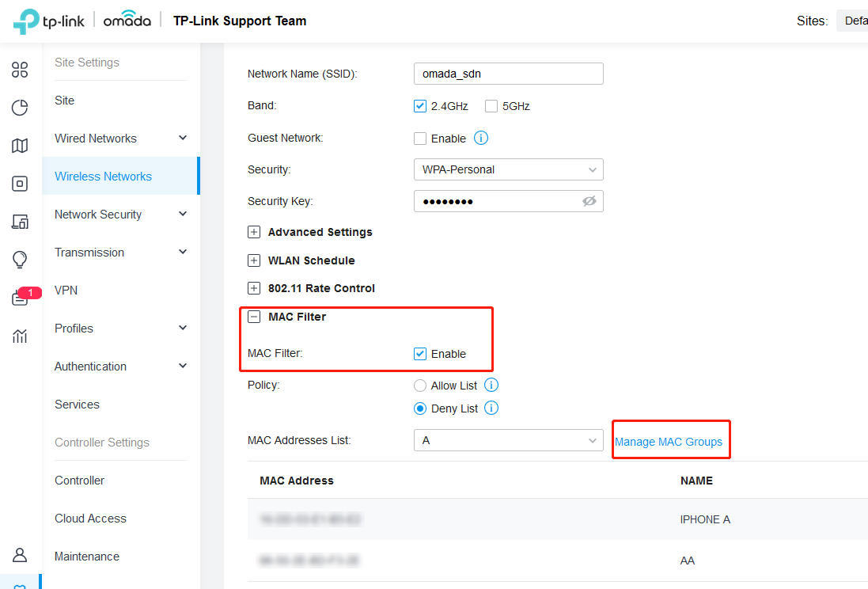Click the Network Name SSID input field
Screen dimensions: 868x589
point(508,74)
